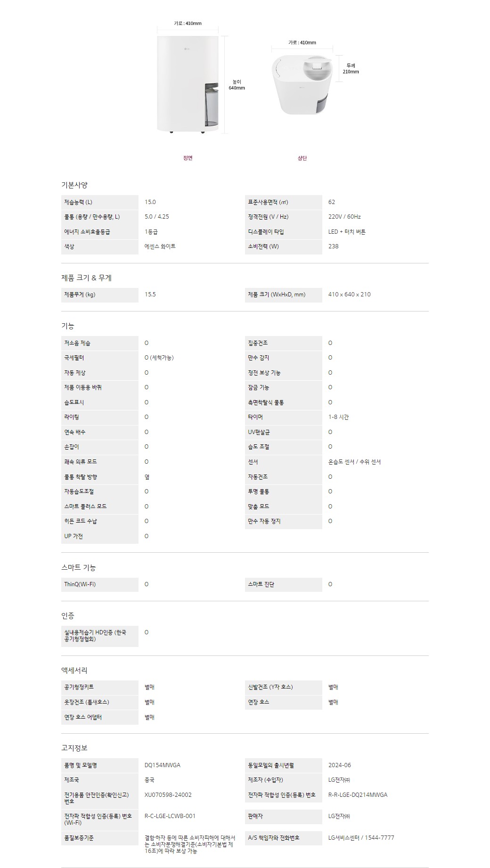Click the 제습능력 (L) spec label
Viewport: 490px width, 868px height.
coord(78,202)
